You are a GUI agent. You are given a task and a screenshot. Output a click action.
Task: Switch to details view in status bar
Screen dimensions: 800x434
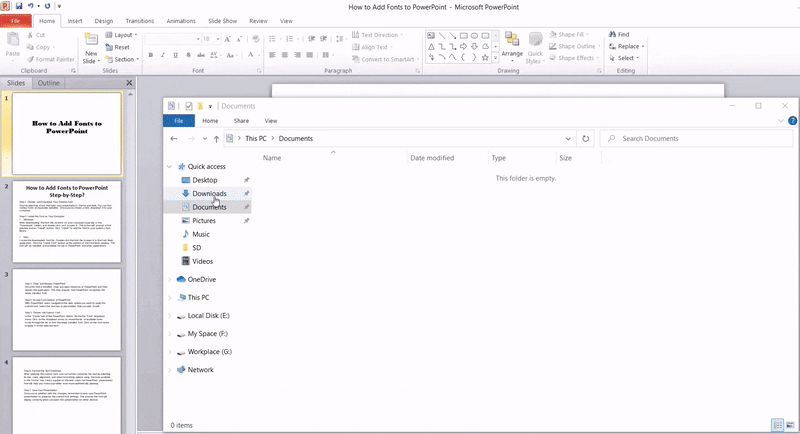(x=777, y=424)
